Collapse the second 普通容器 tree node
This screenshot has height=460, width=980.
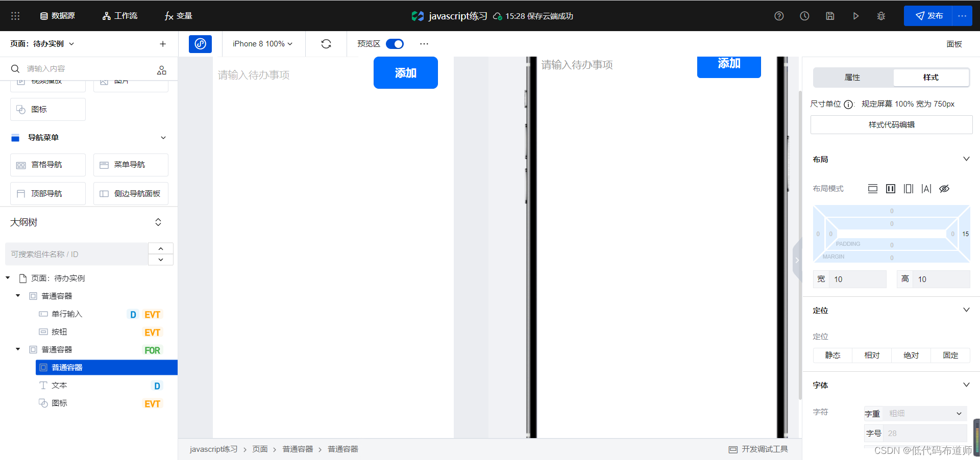(18, 349)
